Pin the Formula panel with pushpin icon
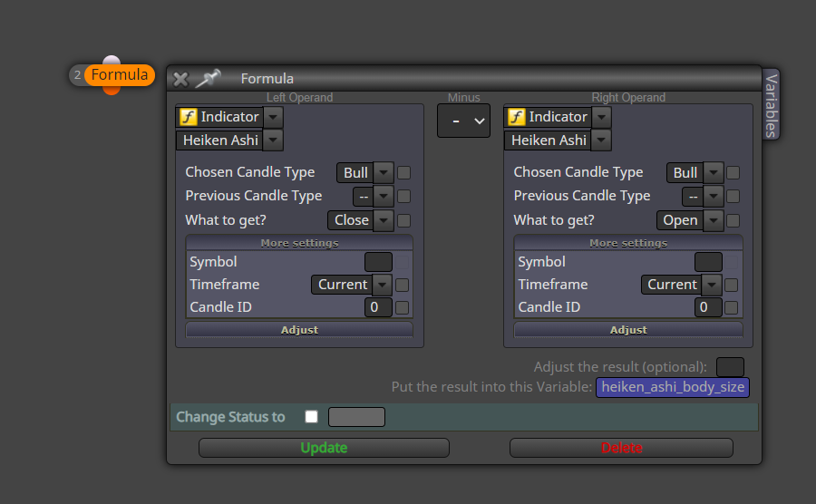Image resolution: width=816 pixels, height=504 pixels. coord(209,79)
